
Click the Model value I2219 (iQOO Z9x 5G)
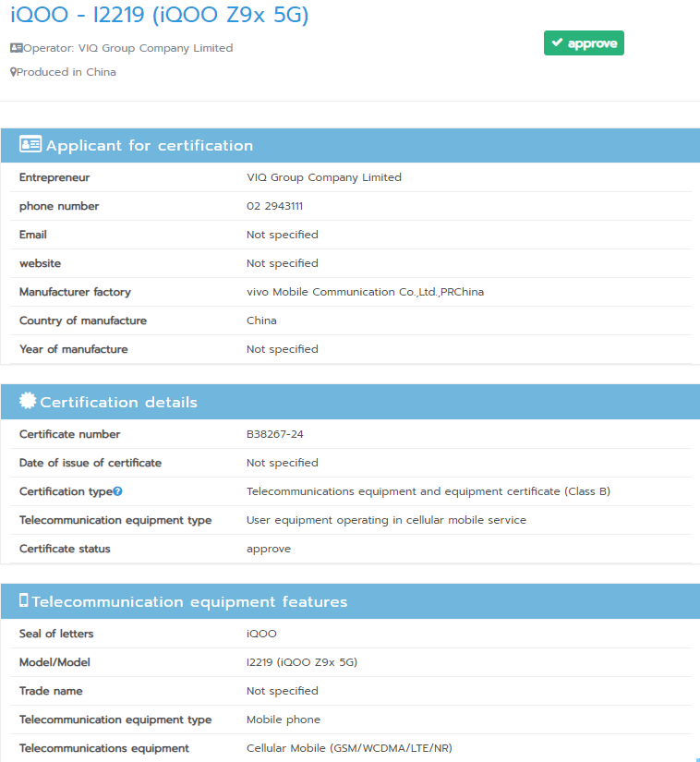[301, 662]
